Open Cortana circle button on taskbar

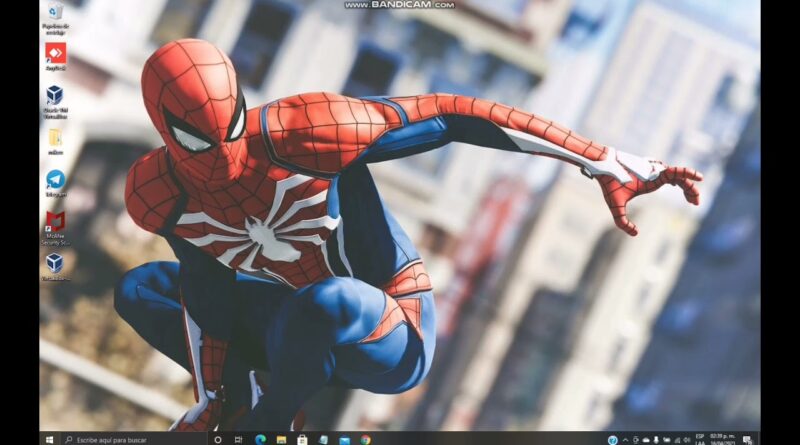pyautogui.click(x=218, y=439)
